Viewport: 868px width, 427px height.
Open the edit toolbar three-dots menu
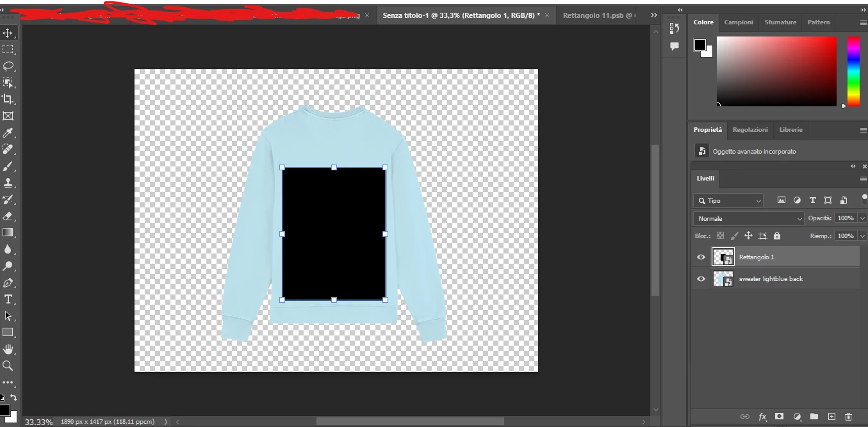pyautogui.click(x=8, y=382)
